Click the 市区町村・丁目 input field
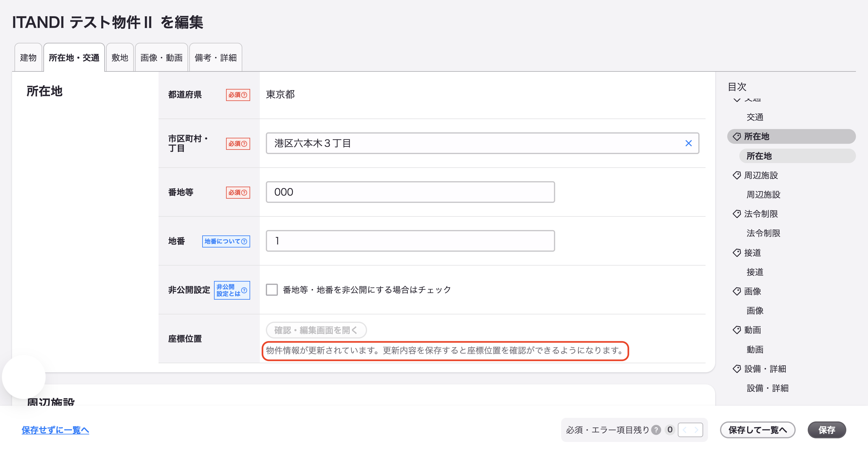868x454 pixels. pyautogui.click(x=482, y=143)
